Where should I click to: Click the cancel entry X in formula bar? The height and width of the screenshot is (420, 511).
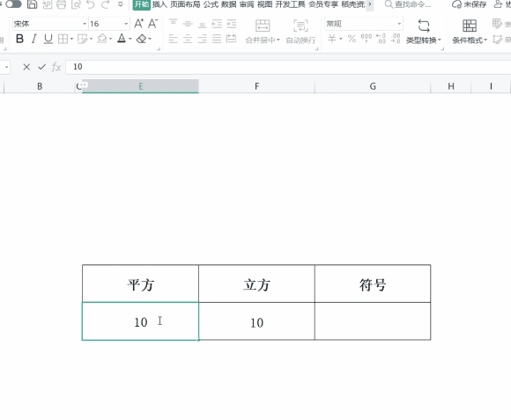26,67
